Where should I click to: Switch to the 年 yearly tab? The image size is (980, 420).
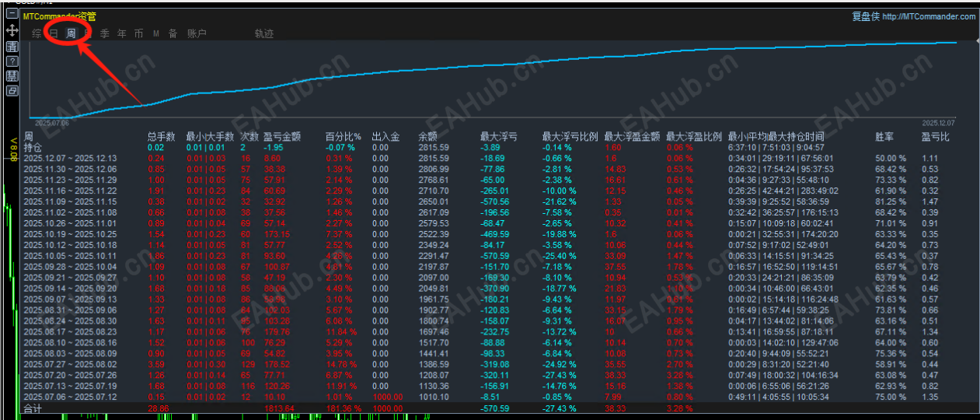pos(122,33)
